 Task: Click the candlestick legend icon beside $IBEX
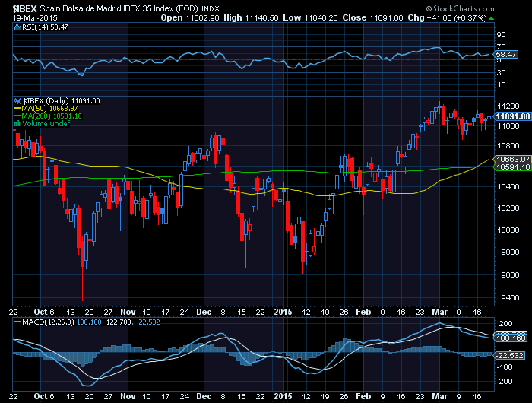(17, 101)
